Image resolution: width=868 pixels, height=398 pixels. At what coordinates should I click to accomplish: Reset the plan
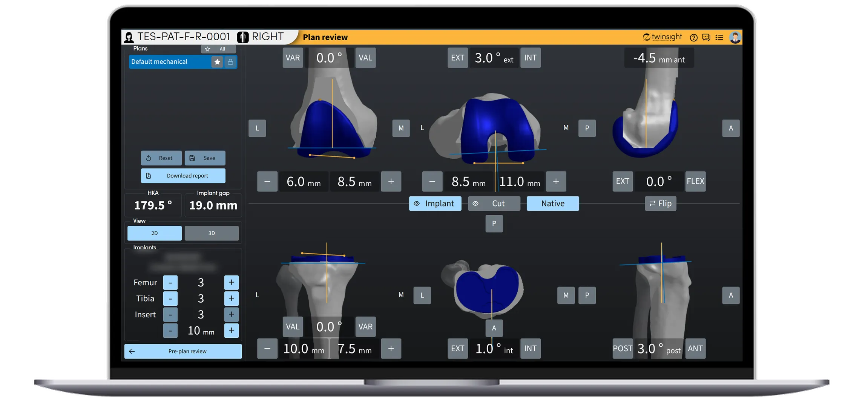pyautogui.click(x=161, y=158)
